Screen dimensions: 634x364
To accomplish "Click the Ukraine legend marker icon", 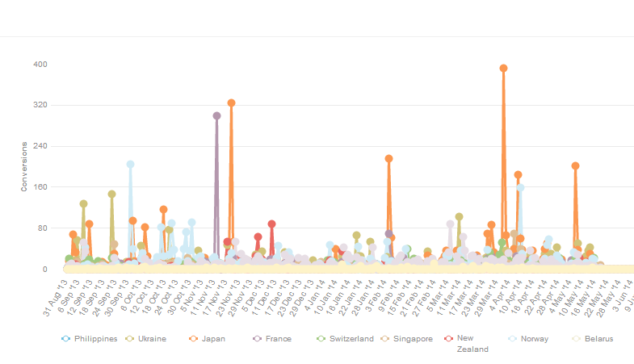I will tap(131, 339).
